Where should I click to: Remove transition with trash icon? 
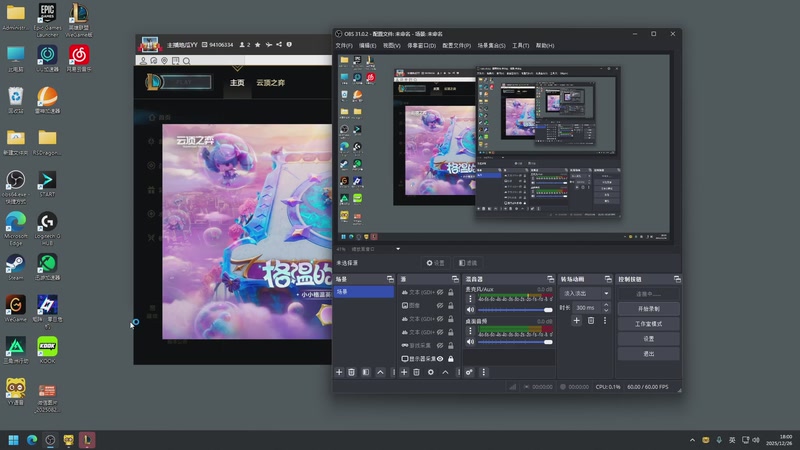click(x=591, y=320)
